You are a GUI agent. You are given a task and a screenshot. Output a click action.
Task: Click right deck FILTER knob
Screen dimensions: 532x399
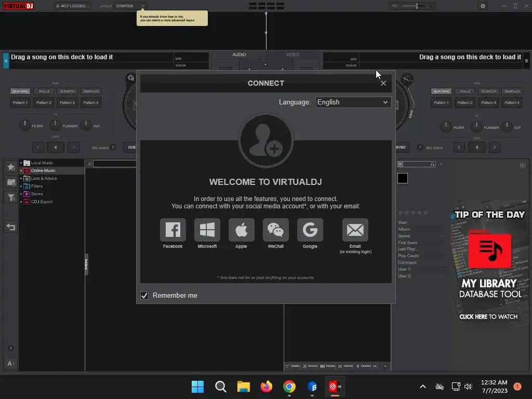tap(445, 127)
